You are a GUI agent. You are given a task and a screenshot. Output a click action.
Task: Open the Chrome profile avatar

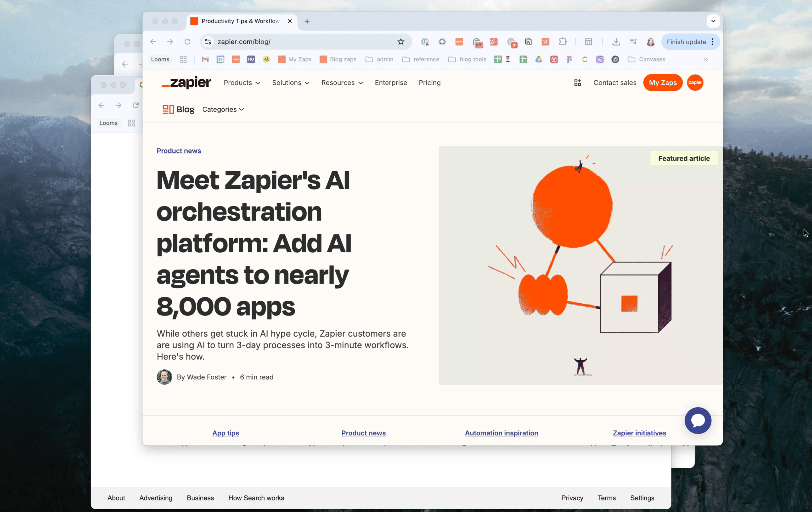[650, 42]
